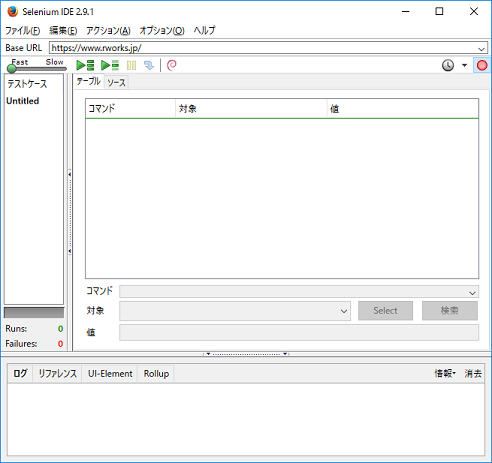
Task: Switch to the ログ tab
Action: (x=20, y=374)
